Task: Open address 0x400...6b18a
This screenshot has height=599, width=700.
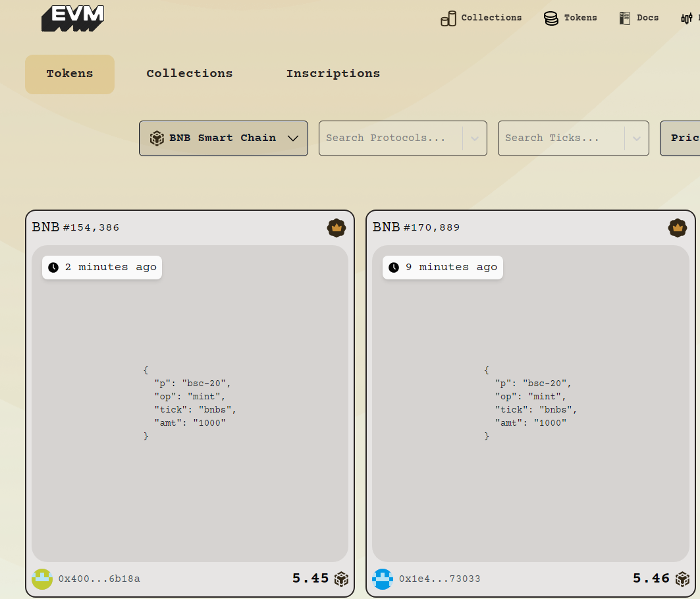Action: tap(99, 579)
